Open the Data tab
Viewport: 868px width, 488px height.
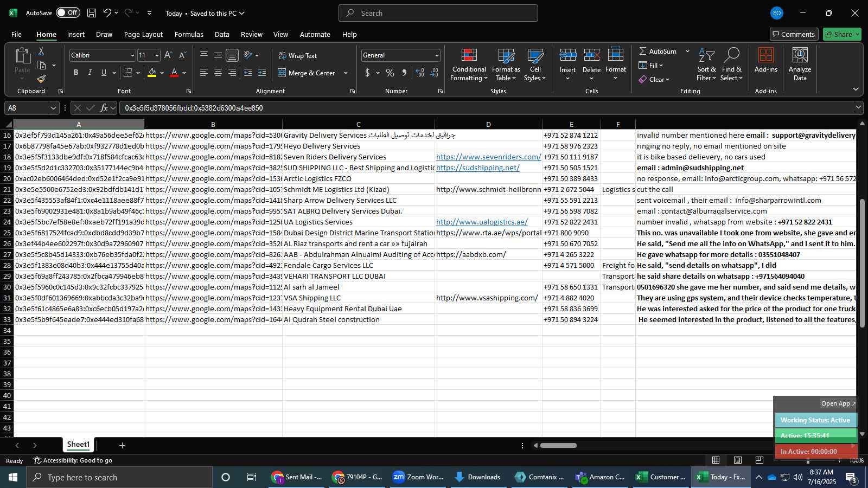point(222,34)
